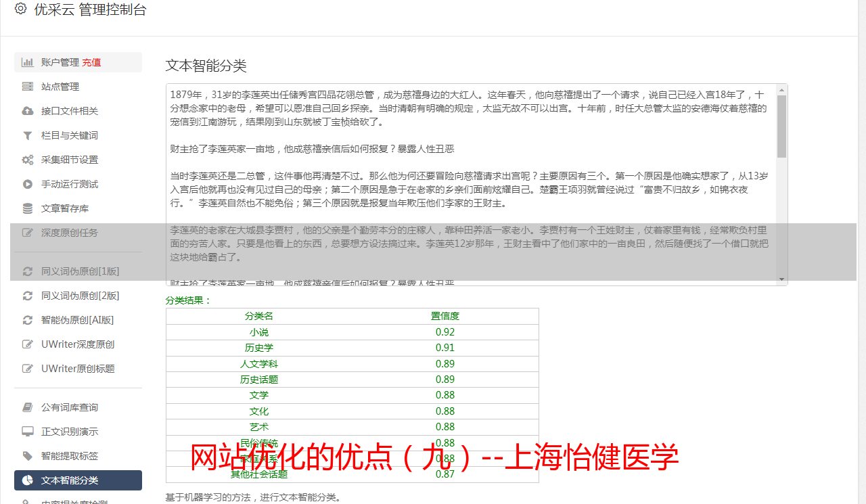
Task: Click the gears icon for 采集细节设置
Action: point(28,160)
